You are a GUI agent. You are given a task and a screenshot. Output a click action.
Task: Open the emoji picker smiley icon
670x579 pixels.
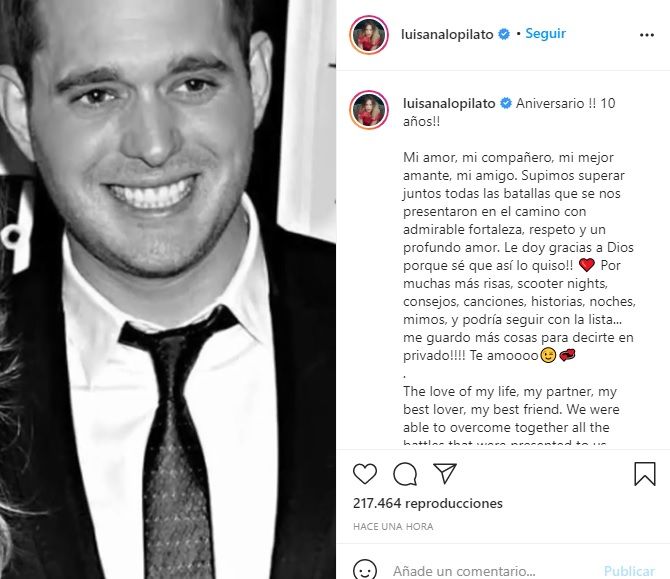click(365, 570)
